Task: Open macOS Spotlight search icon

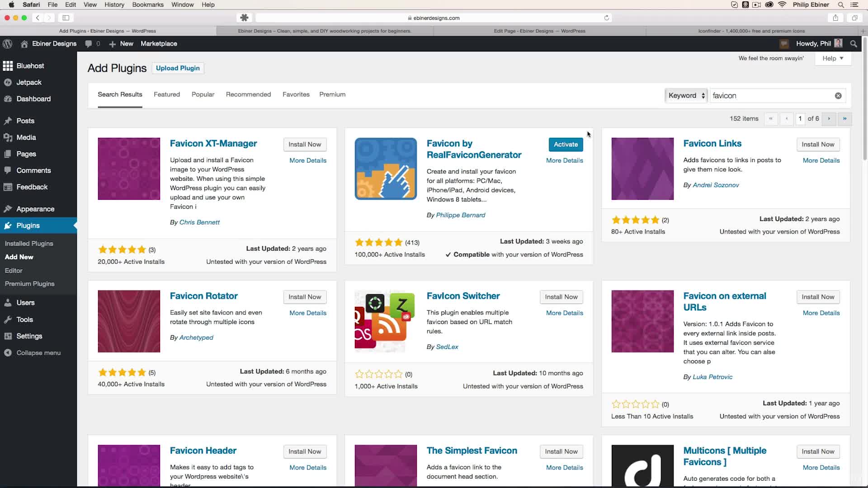Action: coord(841,5)
